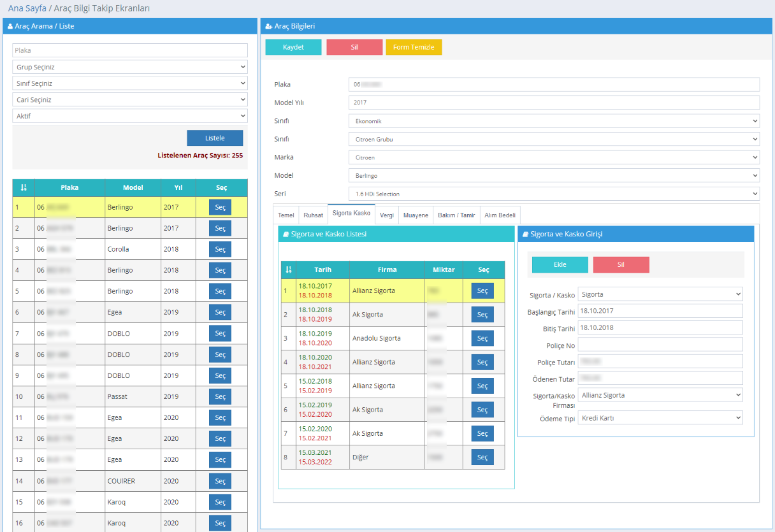This screenshot has height=532, width=775.
Task: Open Marka Citroen dropdown
Action: point(554,157)
